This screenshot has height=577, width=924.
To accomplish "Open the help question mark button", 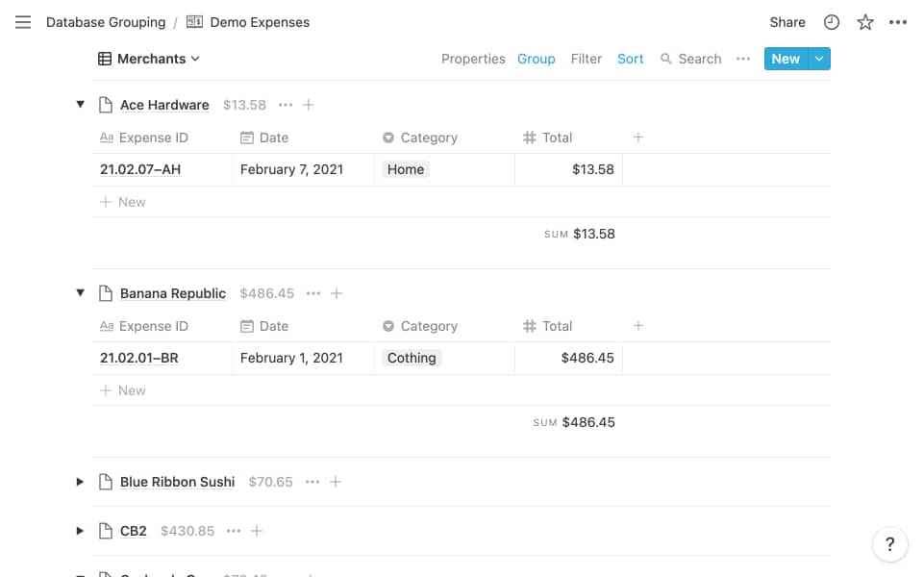I will pos(889,544).
